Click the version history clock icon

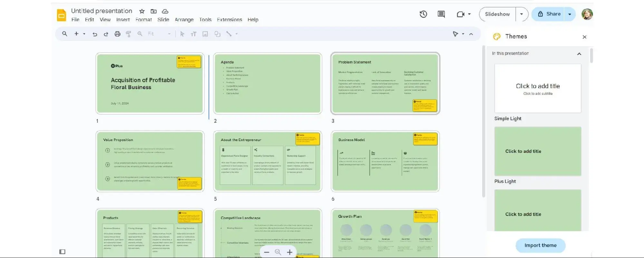[x=423, y=14]
